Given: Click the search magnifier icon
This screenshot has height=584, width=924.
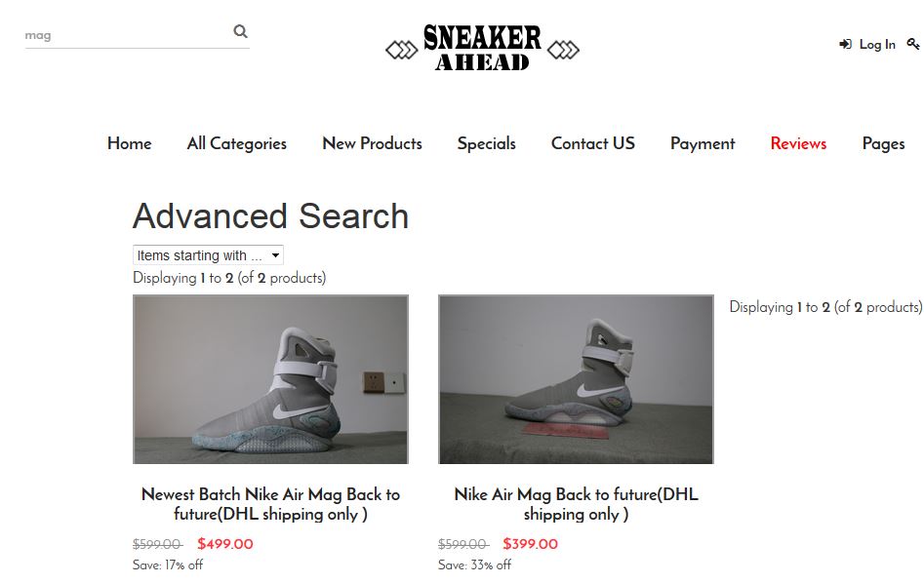Looking at the screenshot, I should (x=240, y=31).
